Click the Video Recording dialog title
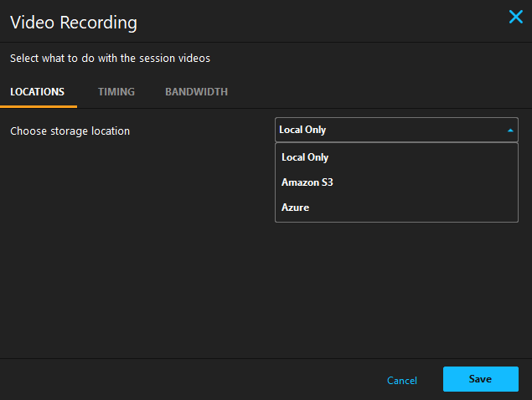The image size is (532, 400). (x=74, y=23)
